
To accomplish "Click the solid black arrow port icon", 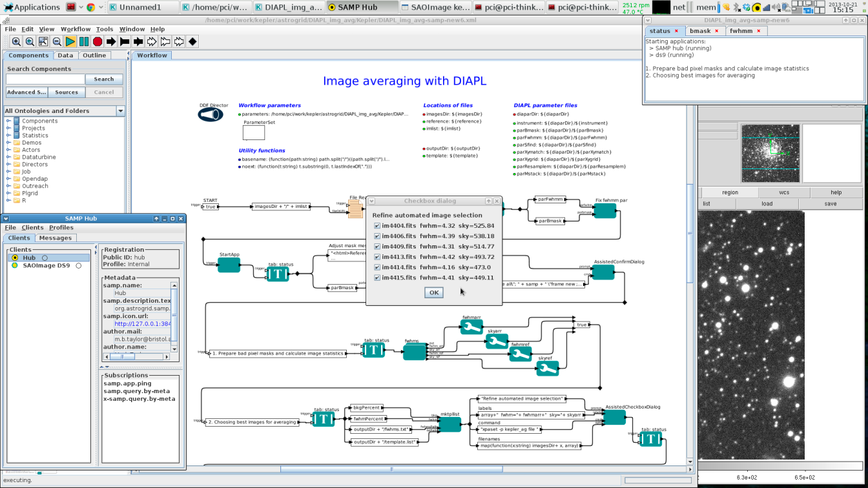I will pos(111,41).
